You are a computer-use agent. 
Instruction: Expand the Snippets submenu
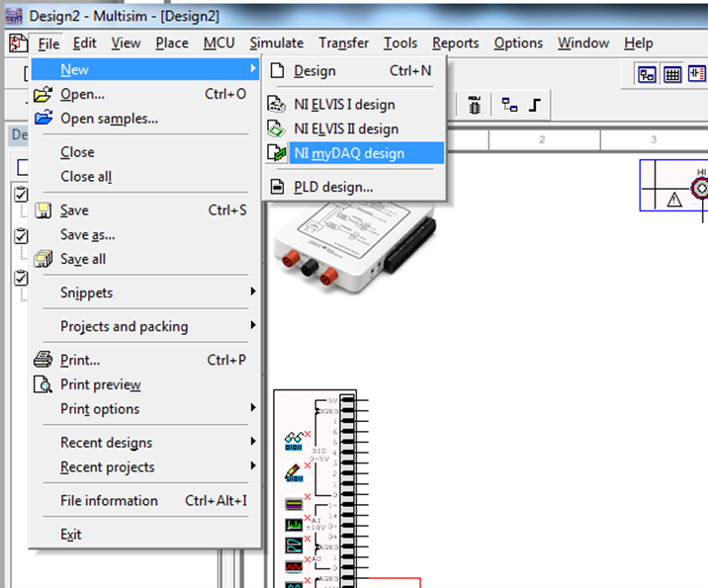pyautogui.click(x=145, y=292)
